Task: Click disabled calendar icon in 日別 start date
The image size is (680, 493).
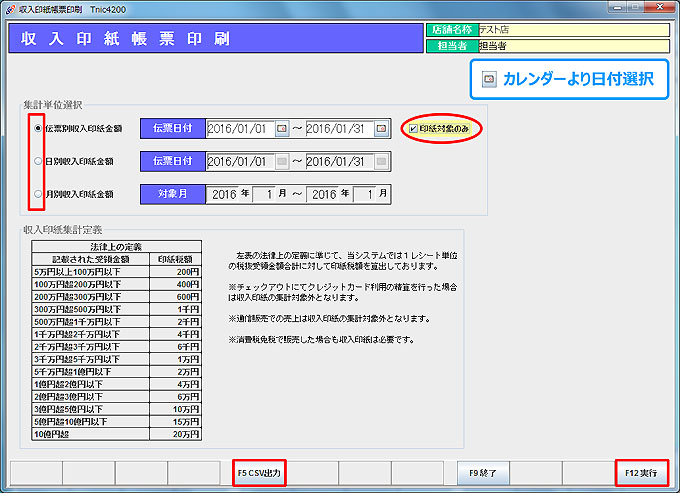Action: click(x=282, y=161)
